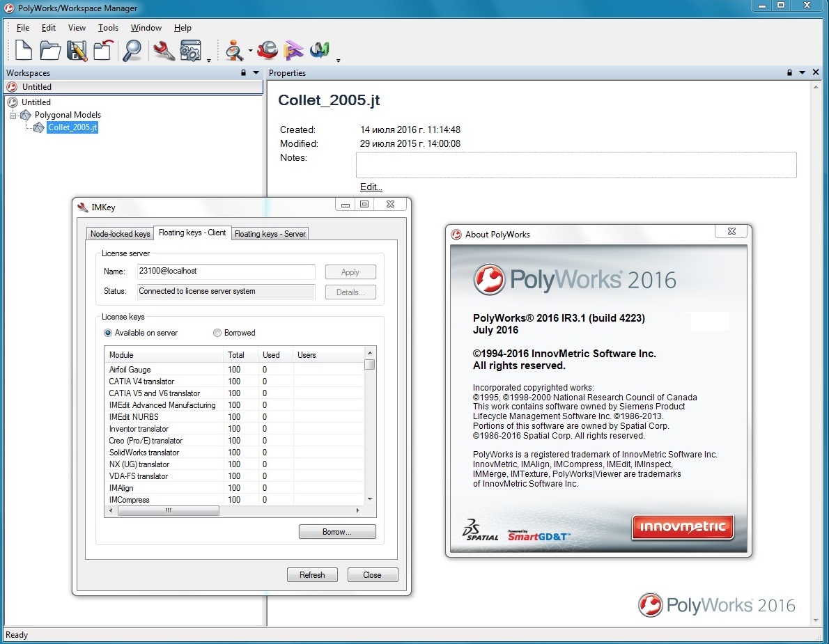Click lock icon in Workspaces panel header
The width and height of the screenshot is (829, 644).
pyautogui.click(x=243, y=72)
